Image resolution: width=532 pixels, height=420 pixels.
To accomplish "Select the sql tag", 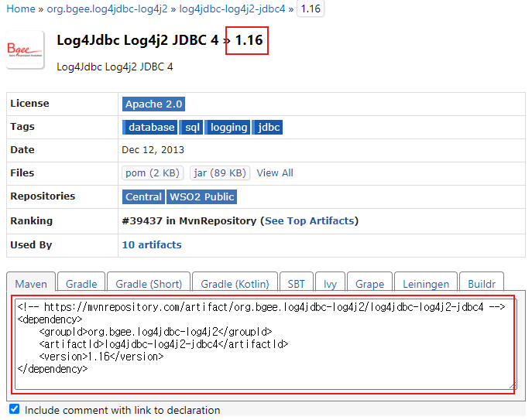I will (191, 128).
